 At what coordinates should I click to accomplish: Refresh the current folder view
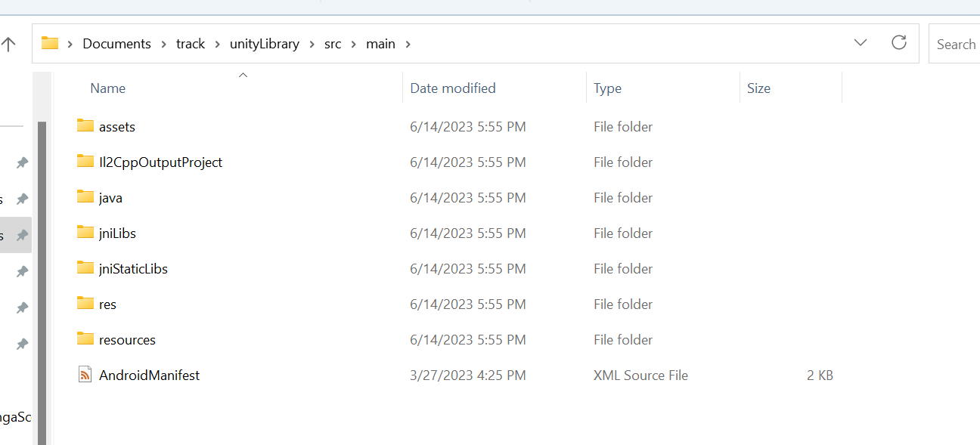coord(898,43)
